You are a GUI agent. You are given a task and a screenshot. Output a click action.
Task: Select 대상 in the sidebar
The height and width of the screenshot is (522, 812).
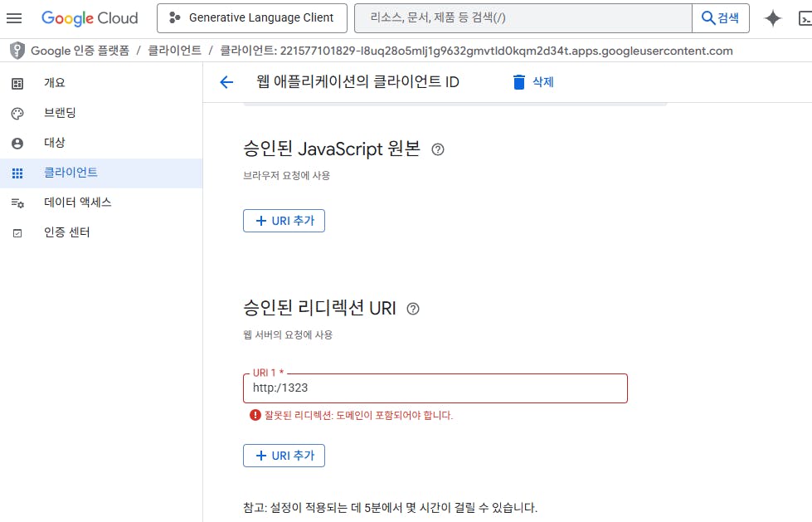[x=101, y=143]
